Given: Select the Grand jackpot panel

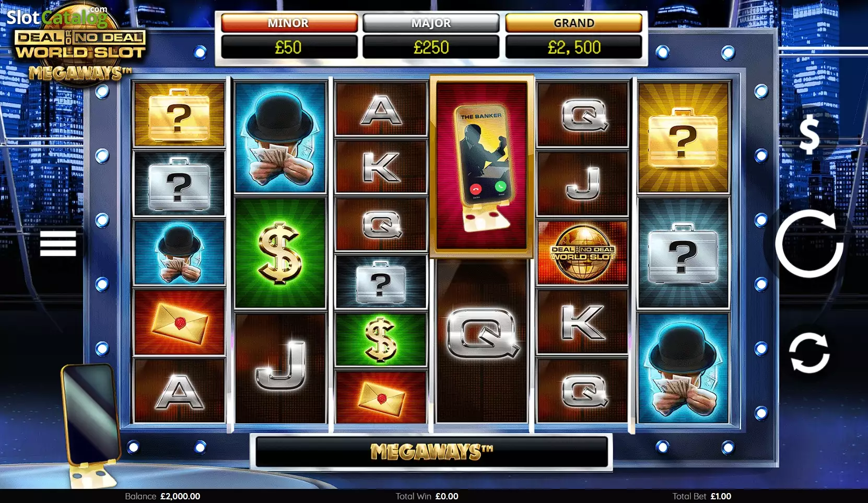Looking at the screenshot, I should 573,36.
